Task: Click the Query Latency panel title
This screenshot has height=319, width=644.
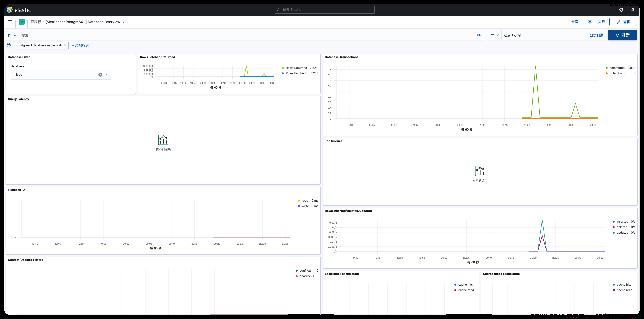Action: [18, 99]
